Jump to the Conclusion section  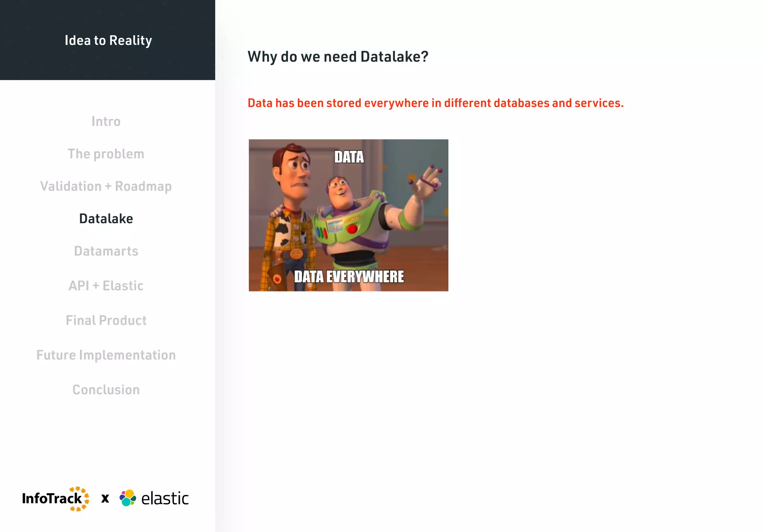click(106, 390)
